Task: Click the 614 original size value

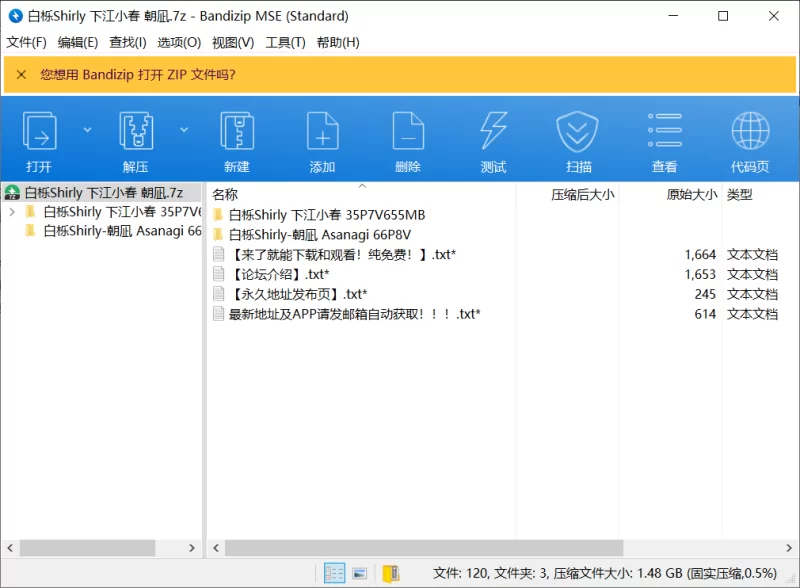Action: click(705, 314)
